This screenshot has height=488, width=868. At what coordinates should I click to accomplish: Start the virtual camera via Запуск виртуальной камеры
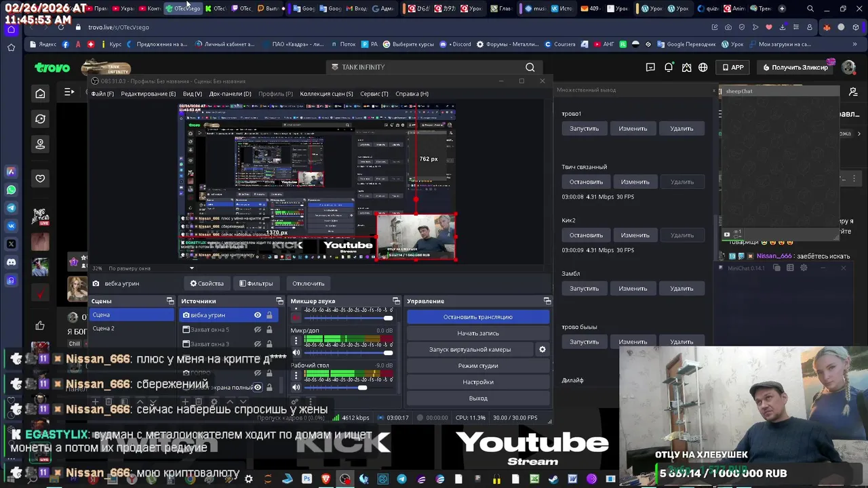(x=470, y=349)
